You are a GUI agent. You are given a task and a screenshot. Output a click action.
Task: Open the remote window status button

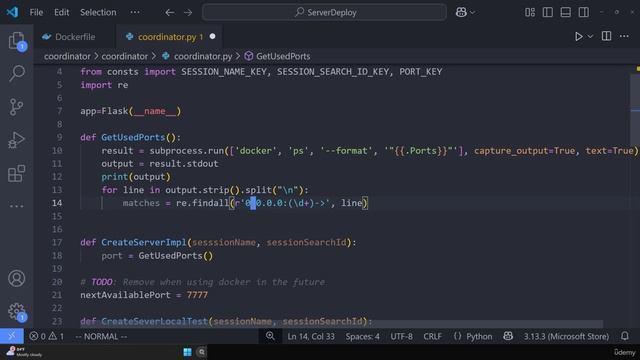11,336
